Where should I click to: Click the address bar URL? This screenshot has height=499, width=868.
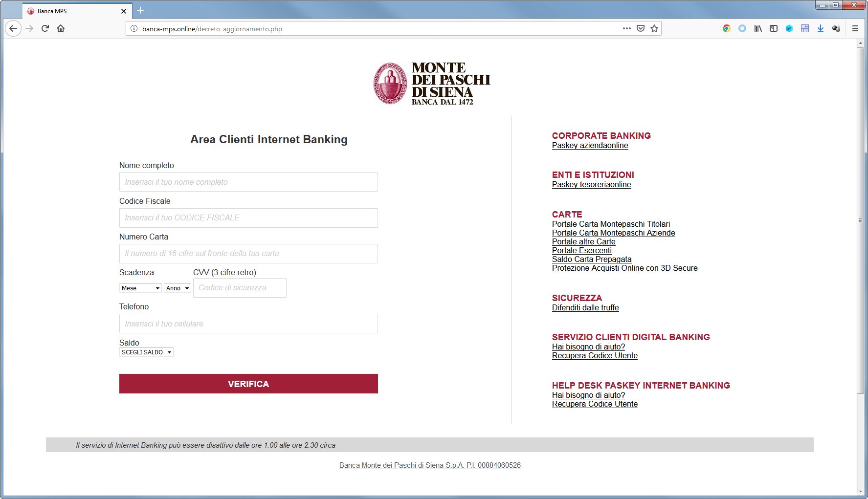pos(212,29)
